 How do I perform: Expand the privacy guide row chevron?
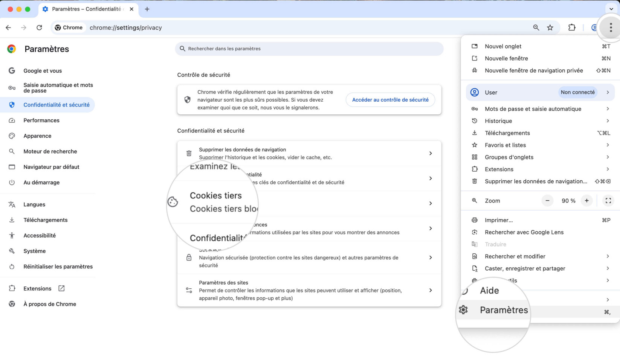click(431, 178)
